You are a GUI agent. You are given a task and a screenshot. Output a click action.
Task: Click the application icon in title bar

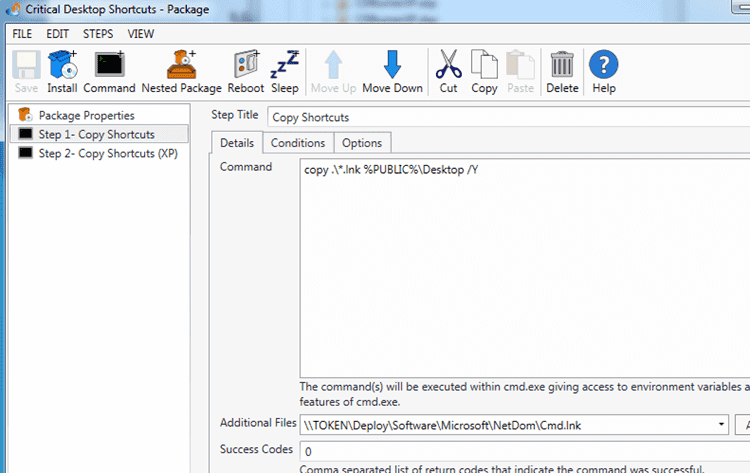(x=13, y=9)
